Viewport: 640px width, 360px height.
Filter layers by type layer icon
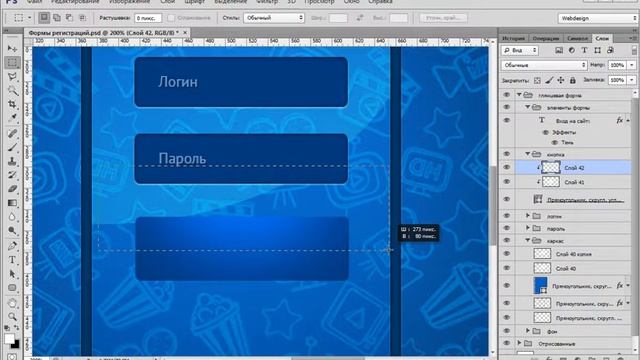584,50
